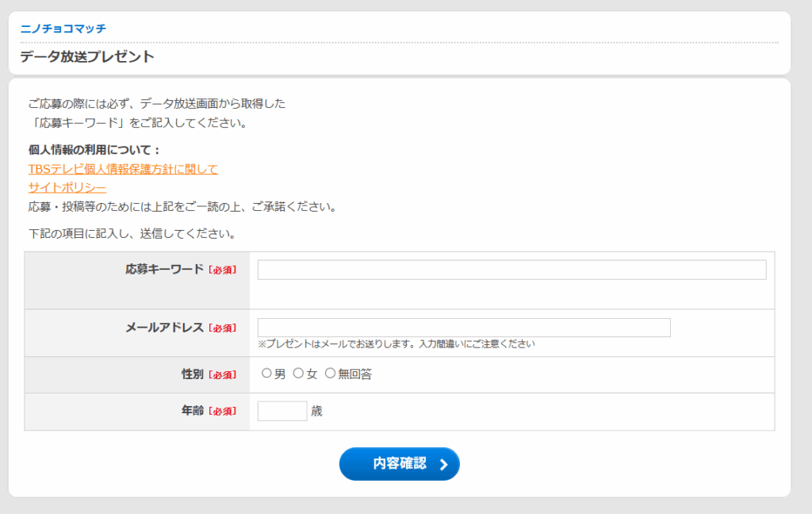Screen dimensions: 812x514
Task: Click the 歳 unit text after age field
Action: click(316, 411)
